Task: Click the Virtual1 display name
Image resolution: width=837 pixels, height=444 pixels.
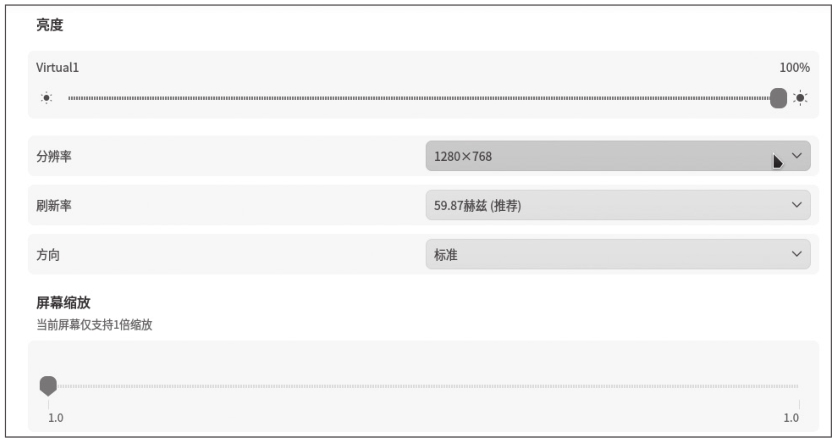Action: tap(58, 68)
